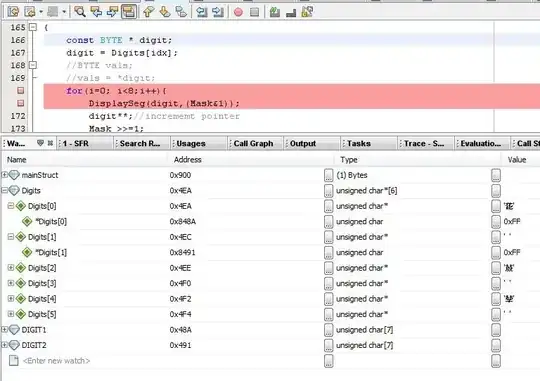Toggle the bookmark on the current line

(x=181, y=12)
